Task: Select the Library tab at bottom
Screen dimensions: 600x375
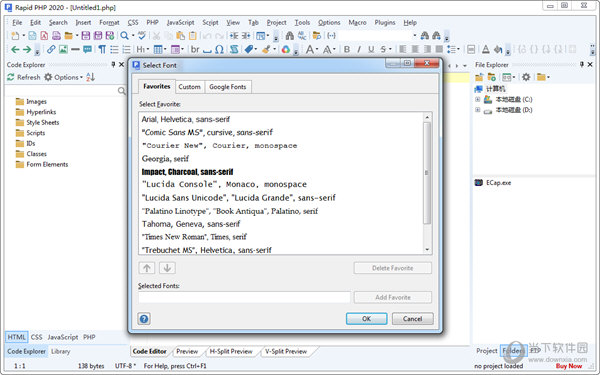Action: [60, 351]
